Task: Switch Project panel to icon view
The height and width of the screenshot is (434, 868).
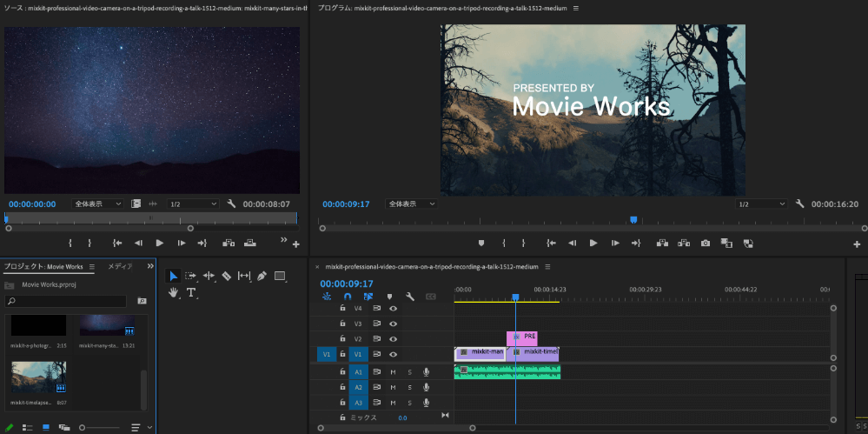Action: coord(46,428)
